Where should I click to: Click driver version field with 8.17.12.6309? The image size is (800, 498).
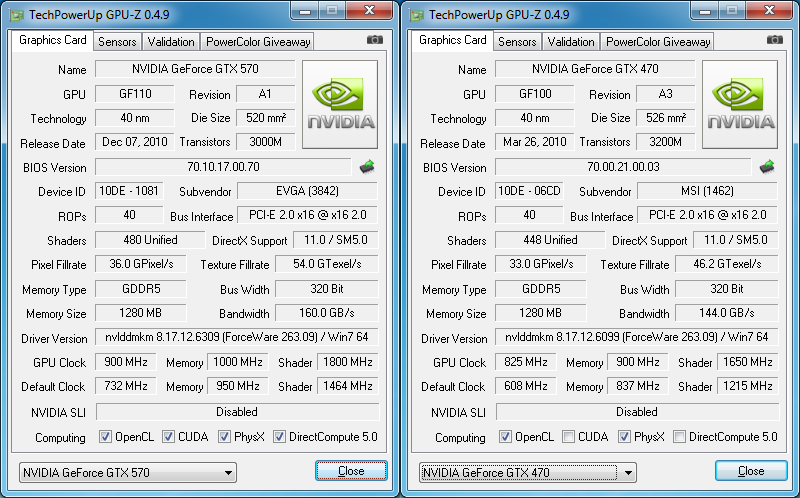[237, 337]
